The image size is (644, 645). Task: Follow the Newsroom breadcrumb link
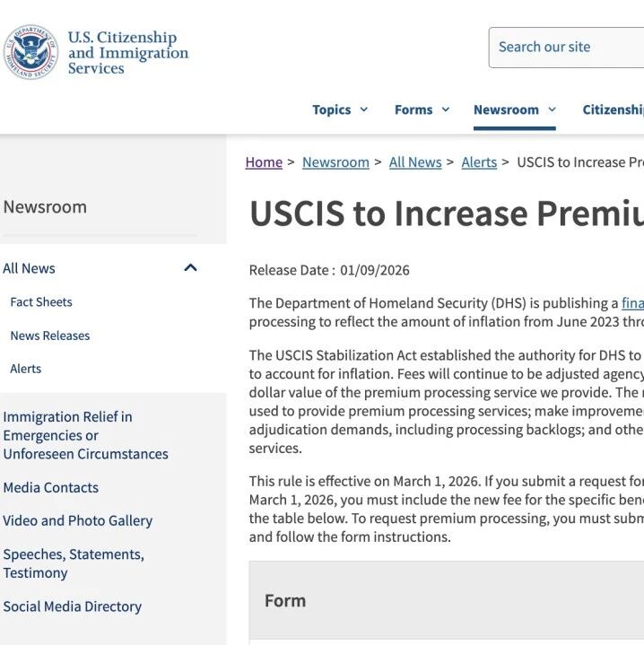click(335, 162)
